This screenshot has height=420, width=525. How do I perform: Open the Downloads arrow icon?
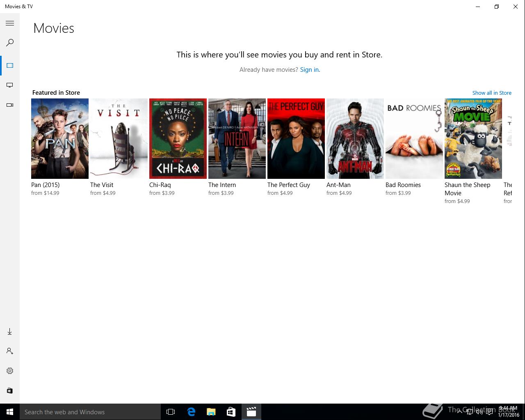pos(10,331)
